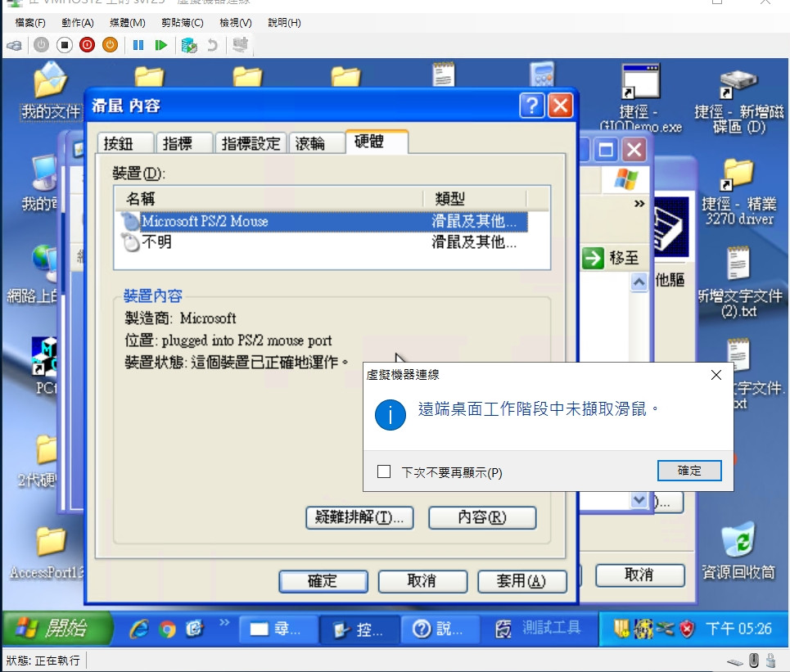790x672 pixels.
Task: Open the 我的文件 desktop icon
Action: point(50,91)
